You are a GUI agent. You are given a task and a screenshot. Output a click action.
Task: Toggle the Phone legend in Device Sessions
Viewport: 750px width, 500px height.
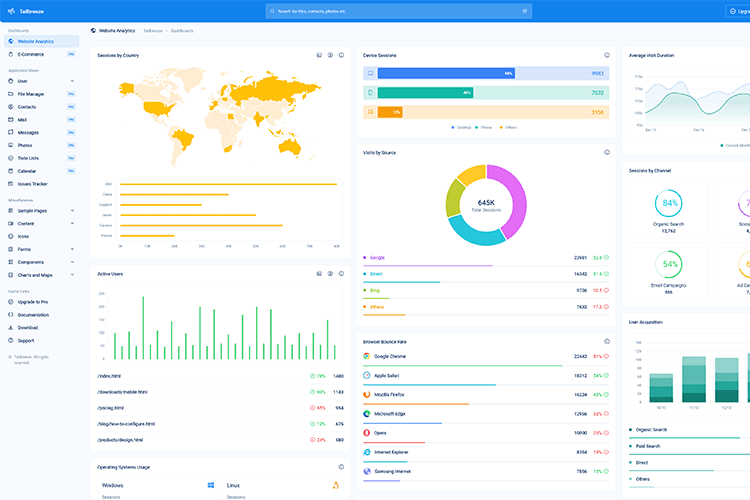coord(484,127)
